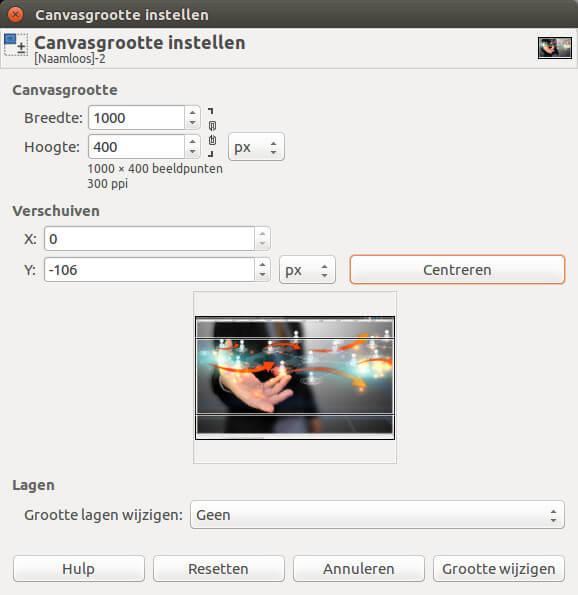Click the canvas offset preview image

(295, 378)
